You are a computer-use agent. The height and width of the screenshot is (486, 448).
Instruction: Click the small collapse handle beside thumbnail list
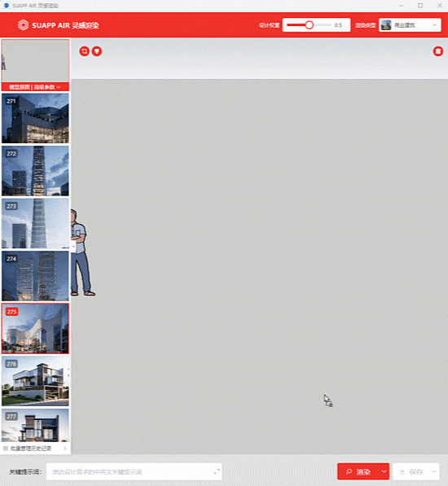[73, 247]
